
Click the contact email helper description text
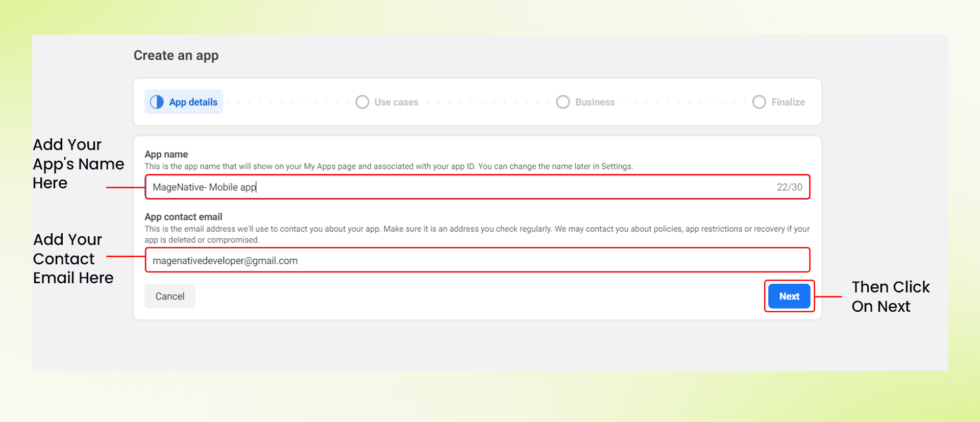point(477,234)
